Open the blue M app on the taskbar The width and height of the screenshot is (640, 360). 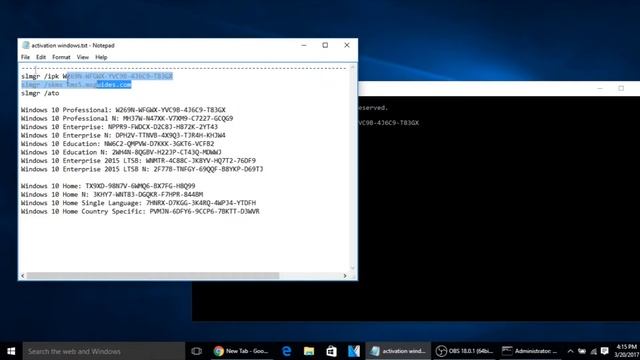pos(354,351)
